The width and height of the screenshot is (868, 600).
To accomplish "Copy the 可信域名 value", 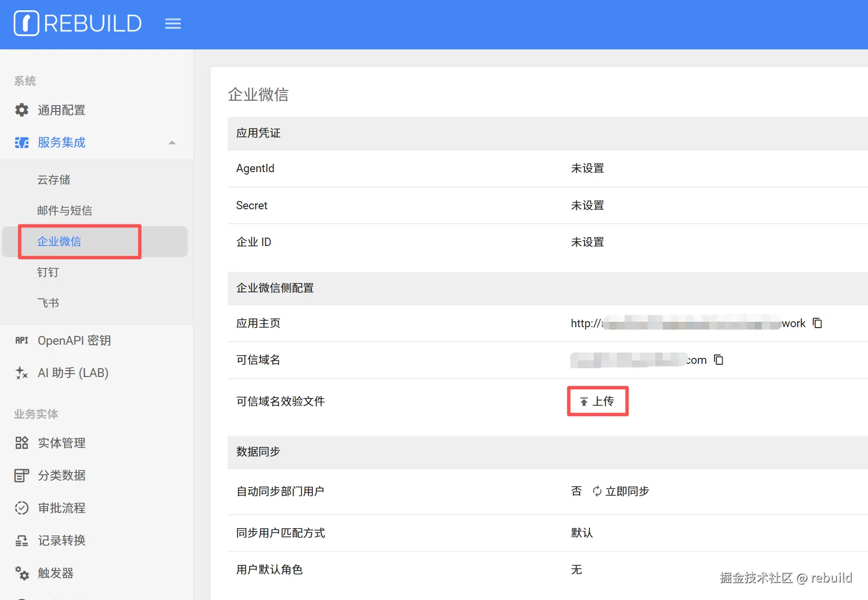I will 718,360.
